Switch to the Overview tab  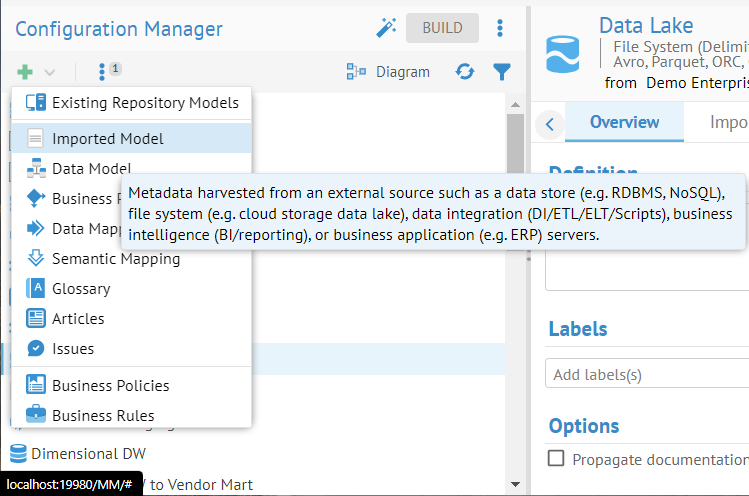(624, 122)
